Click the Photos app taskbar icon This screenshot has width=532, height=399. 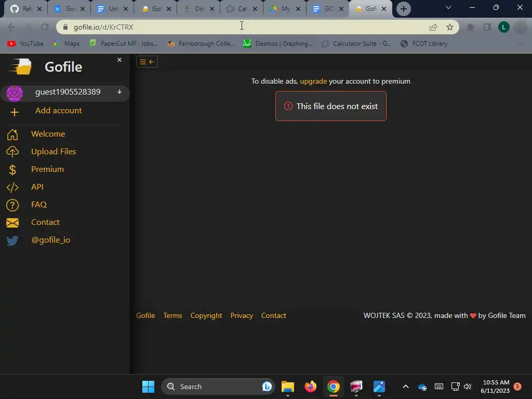point(379,387)
